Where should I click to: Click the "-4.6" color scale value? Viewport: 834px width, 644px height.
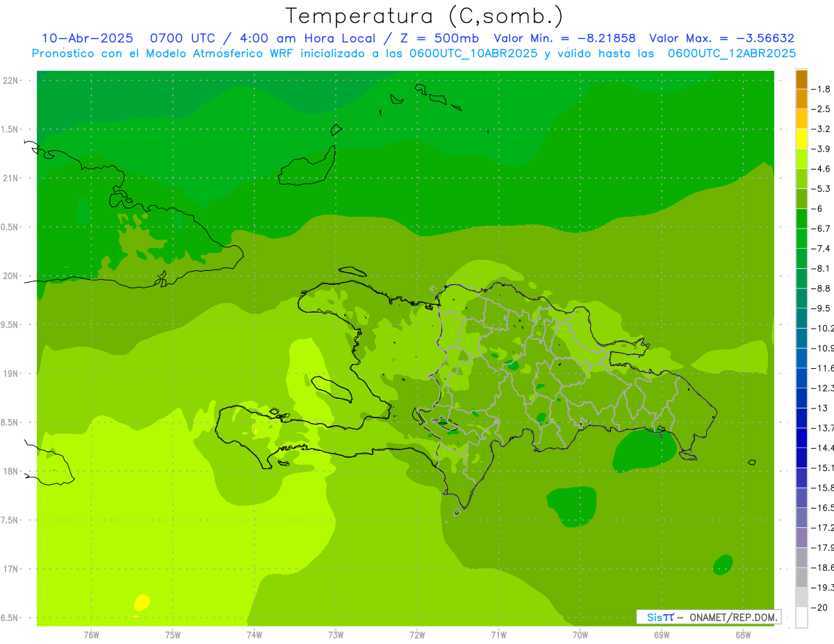tap(821, 169)
